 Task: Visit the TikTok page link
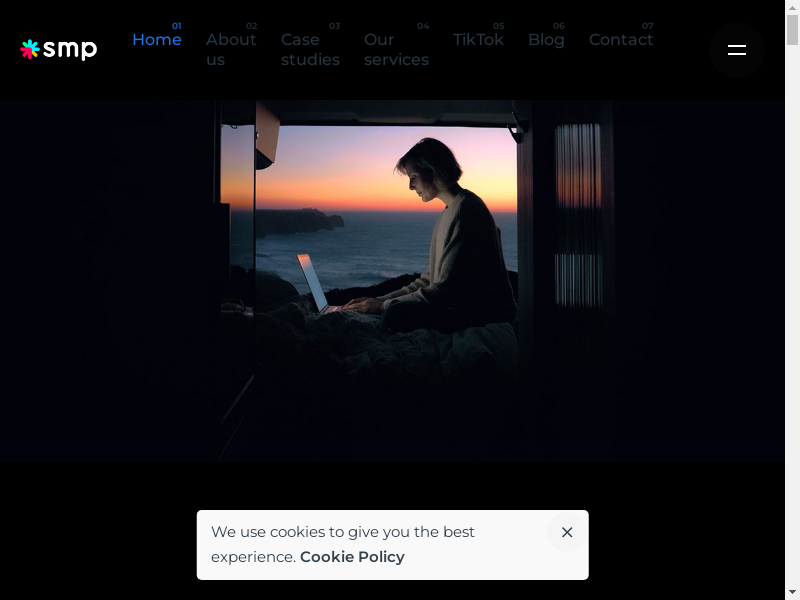click(478, 39)
